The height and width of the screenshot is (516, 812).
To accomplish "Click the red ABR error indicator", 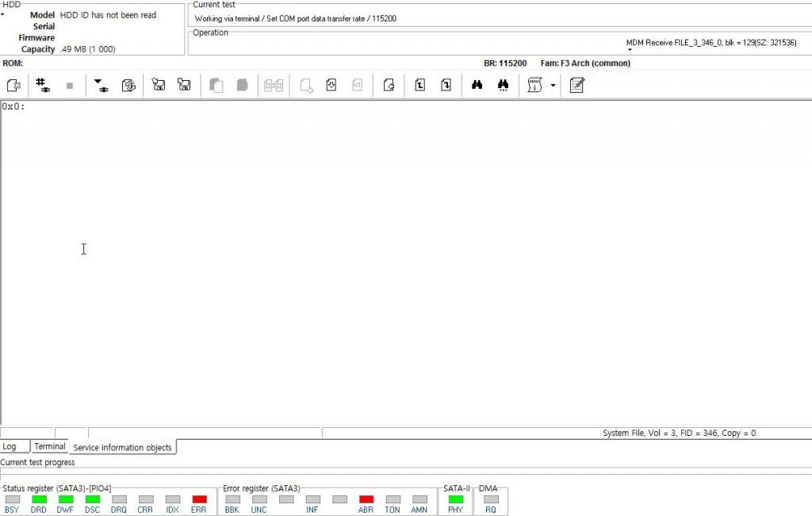I will (x=366, y=499).
